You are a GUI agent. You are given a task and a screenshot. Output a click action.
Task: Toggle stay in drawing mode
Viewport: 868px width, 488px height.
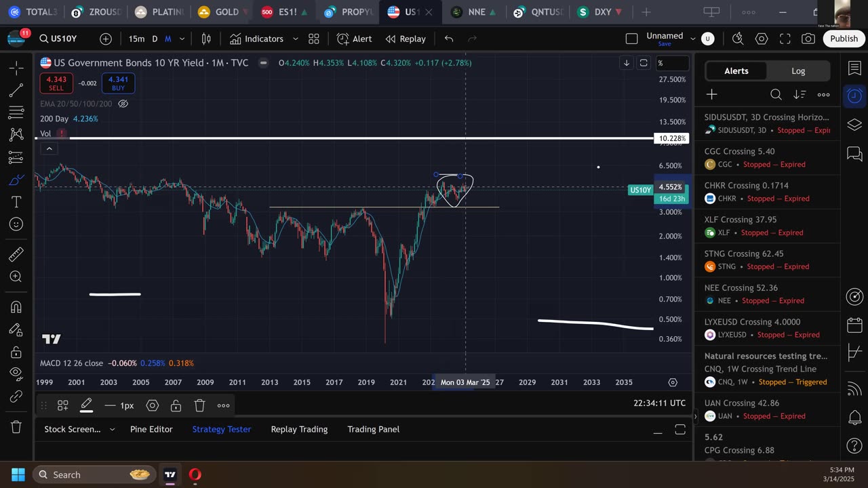[16, 329]
